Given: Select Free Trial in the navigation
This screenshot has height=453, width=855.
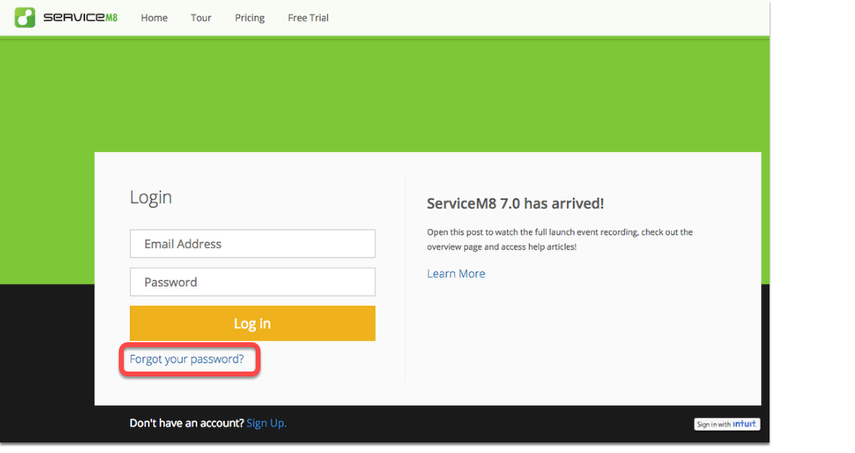Looking at the screenshot, I should 308,18.
